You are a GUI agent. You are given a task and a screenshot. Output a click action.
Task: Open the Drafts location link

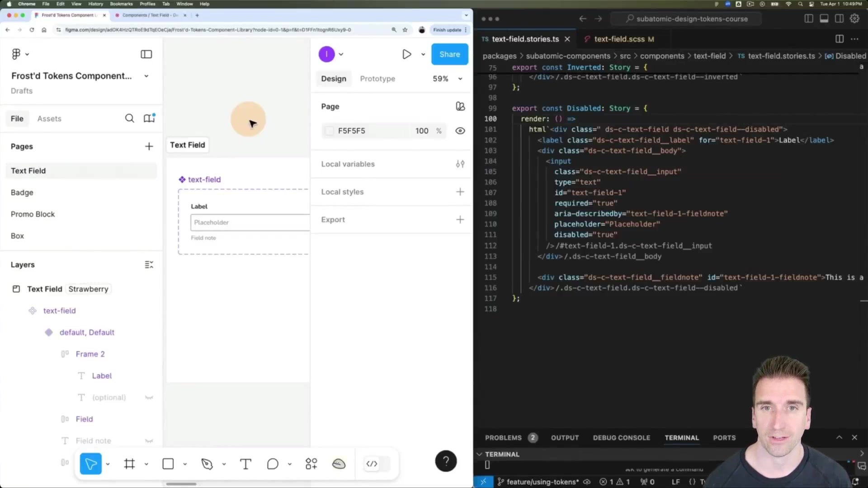point(21,91)
